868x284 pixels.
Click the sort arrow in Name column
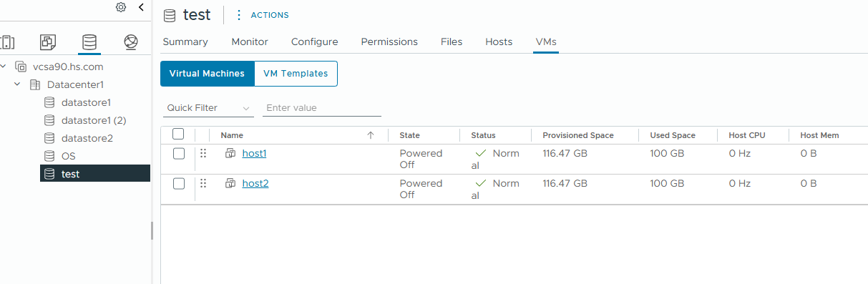(x=371, y=135)
